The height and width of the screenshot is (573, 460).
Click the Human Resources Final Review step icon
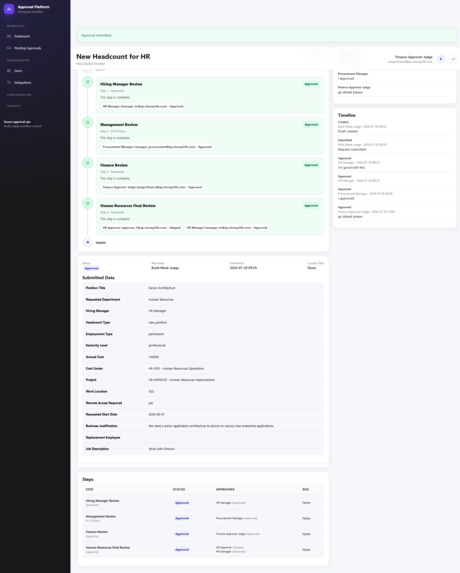click(87, 204)
